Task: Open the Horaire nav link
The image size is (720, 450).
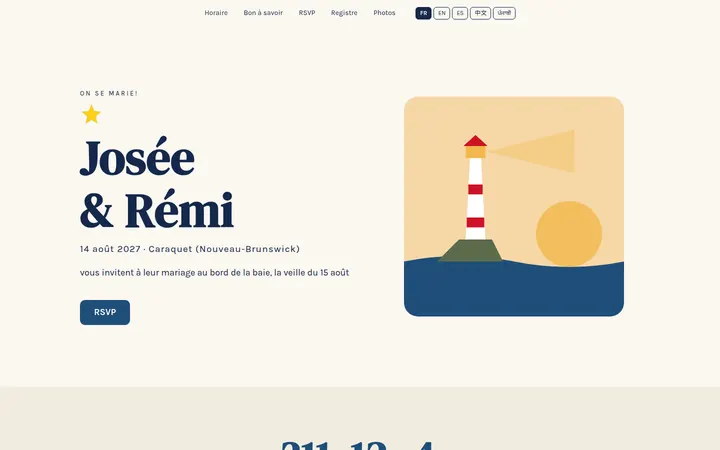Action: pos(216,13)
